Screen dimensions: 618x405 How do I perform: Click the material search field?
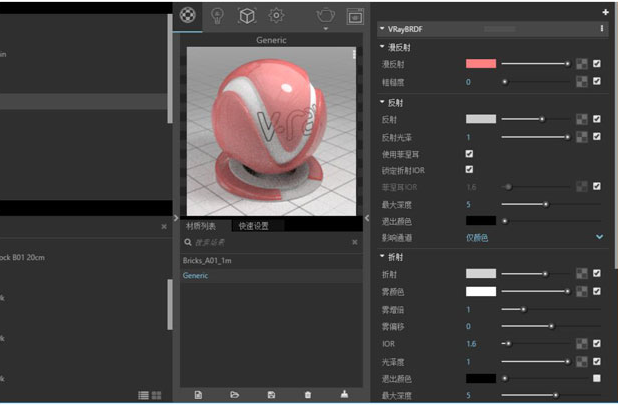click(x=265, y=242)
